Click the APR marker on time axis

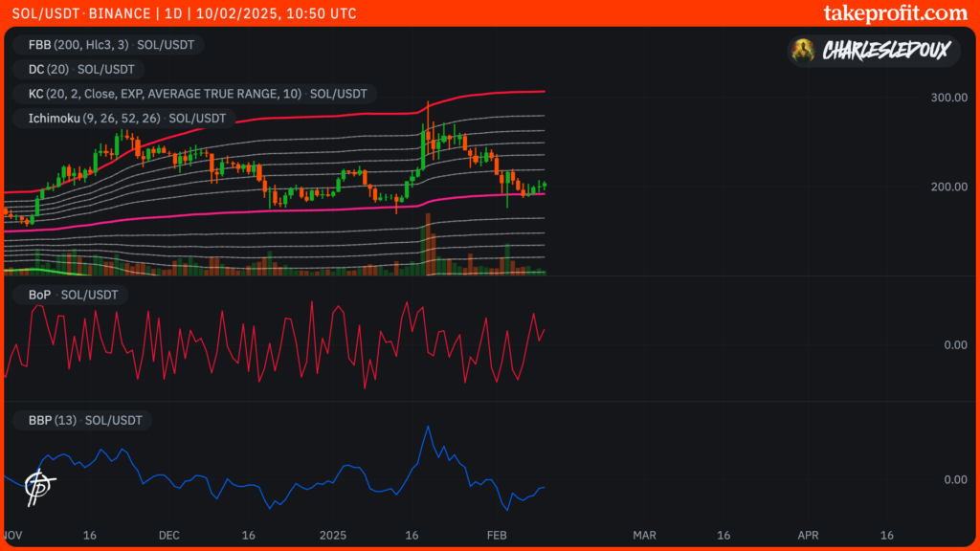click(x=808, y=535)
